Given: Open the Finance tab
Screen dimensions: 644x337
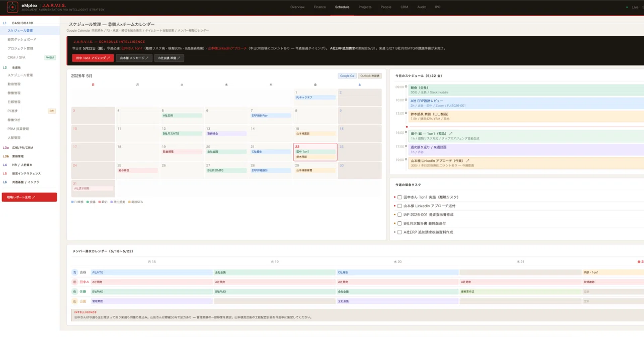Looking at the screenshot, I should (x=319, y=7).
